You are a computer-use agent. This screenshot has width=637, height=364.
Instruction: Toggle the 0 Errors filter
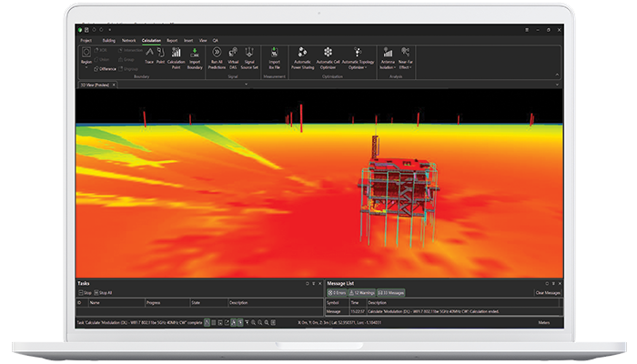337,293
